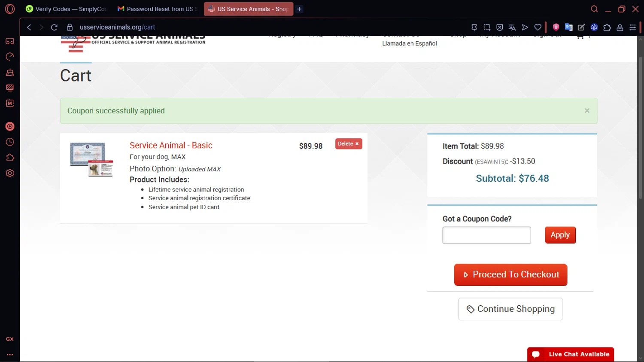Click Item Total: $89.98 text
Image resolution: width=644 pixels, height=362 pixels.
[x=473, y=146]
